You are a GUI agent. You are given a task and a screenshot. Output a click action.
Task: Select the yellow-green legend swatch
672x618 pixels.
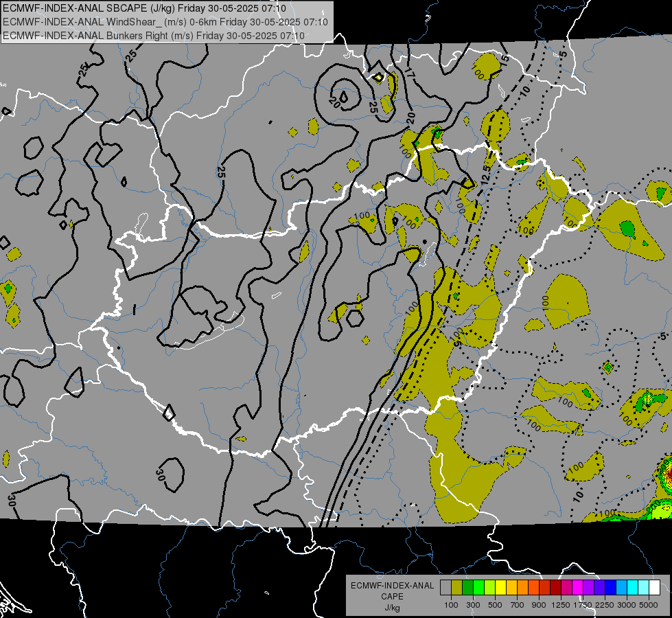(x=489, y=587)
